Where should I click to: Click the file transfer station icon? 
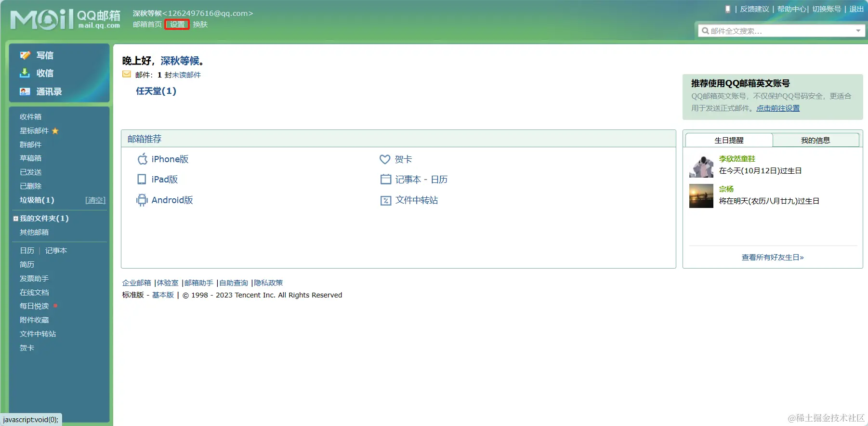pyautogui.click(x=386, y=200)
